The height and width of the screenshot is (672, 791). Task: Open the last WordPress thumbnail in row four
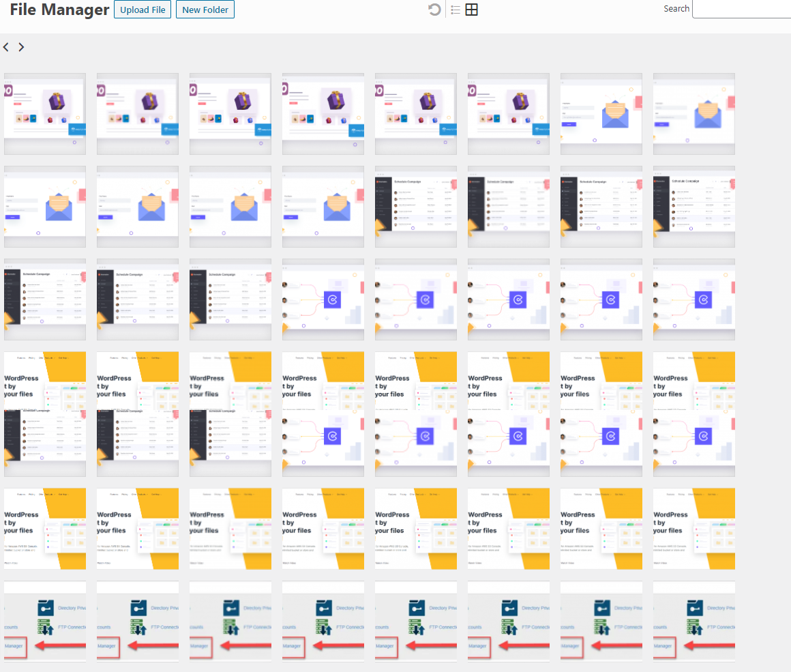693,413
